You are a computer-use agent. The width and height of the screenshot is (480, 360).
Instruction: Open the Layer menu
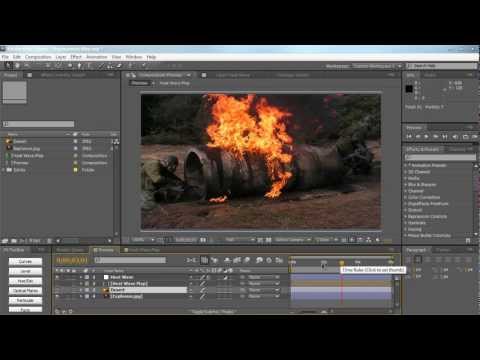tap(61, 57)
